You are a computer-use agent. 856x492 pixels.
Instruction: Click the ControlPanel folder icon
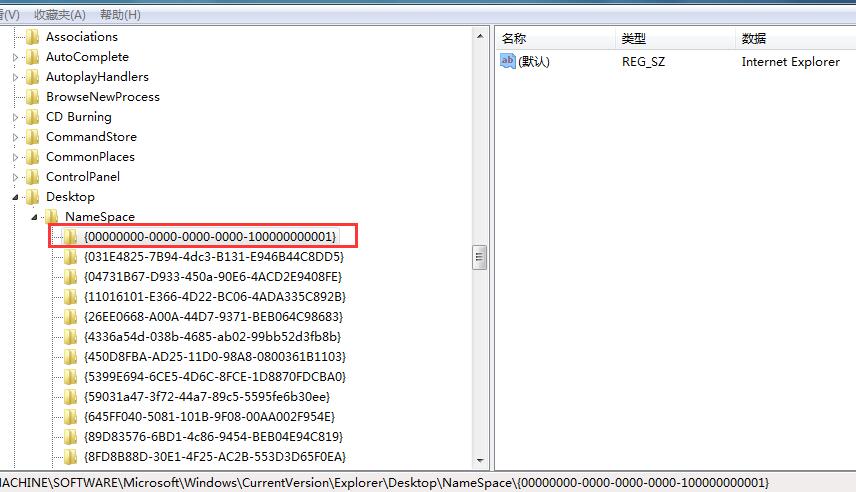click(x=32, y=177)
